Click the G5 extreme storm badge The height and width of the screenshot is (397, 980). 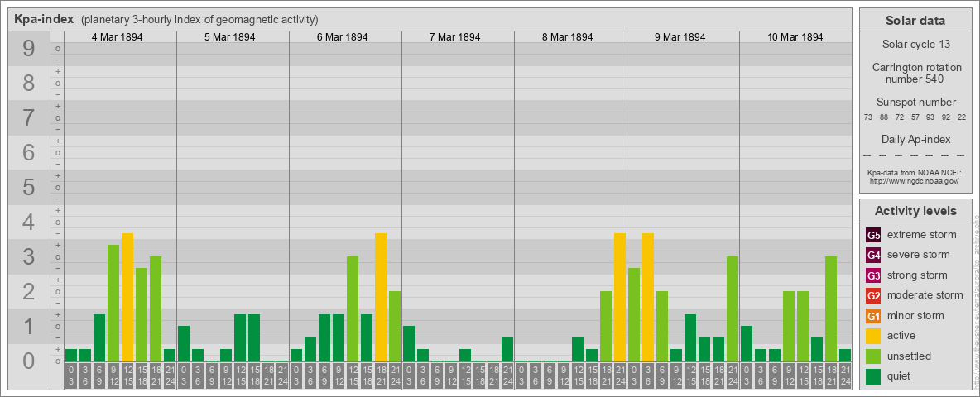tap(873, 235)
